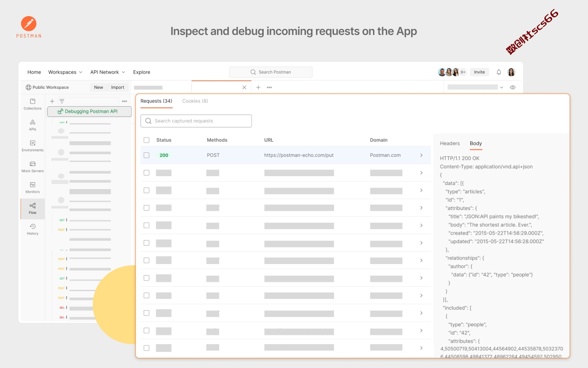Check the third request row checkbox
The image size is (588, 368).
tap(147, 190)
